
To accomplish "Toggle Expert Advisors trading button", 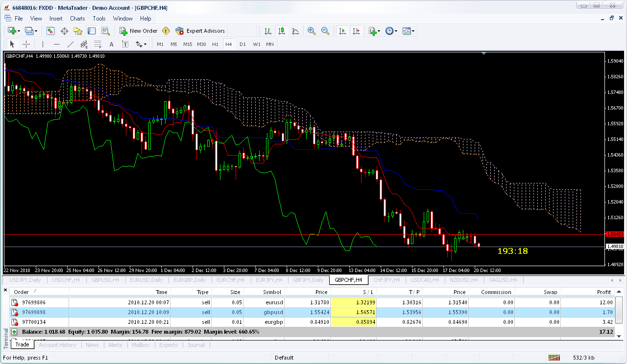I will coord(200,31).
